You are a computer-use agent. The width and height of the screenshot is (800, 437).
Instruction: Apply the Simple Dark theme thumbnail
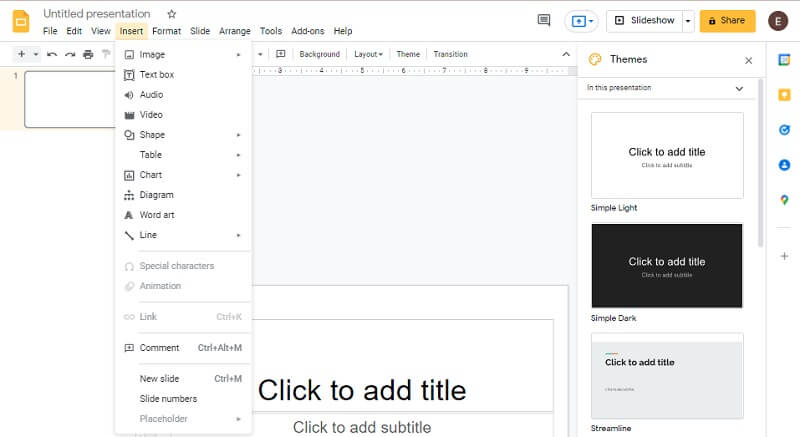[x=667, y=265]
